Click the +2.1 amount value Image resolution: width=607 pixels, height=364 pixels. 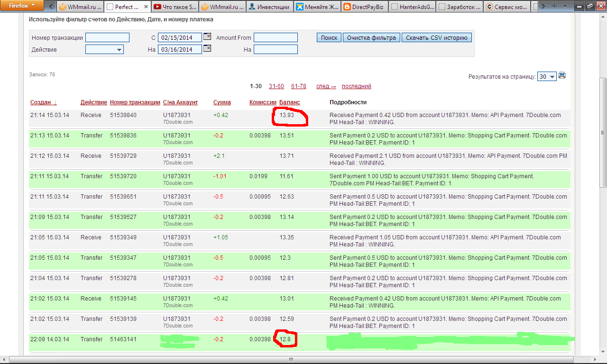coord(219,156)
